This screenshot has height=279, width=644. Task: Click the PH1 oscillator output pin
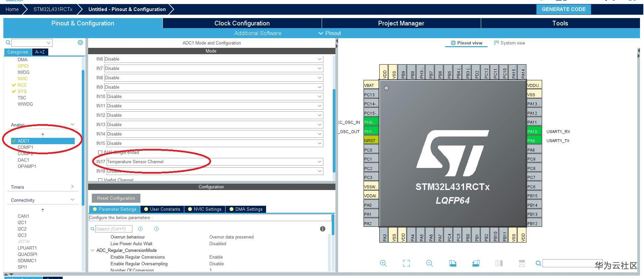(371, 131)
